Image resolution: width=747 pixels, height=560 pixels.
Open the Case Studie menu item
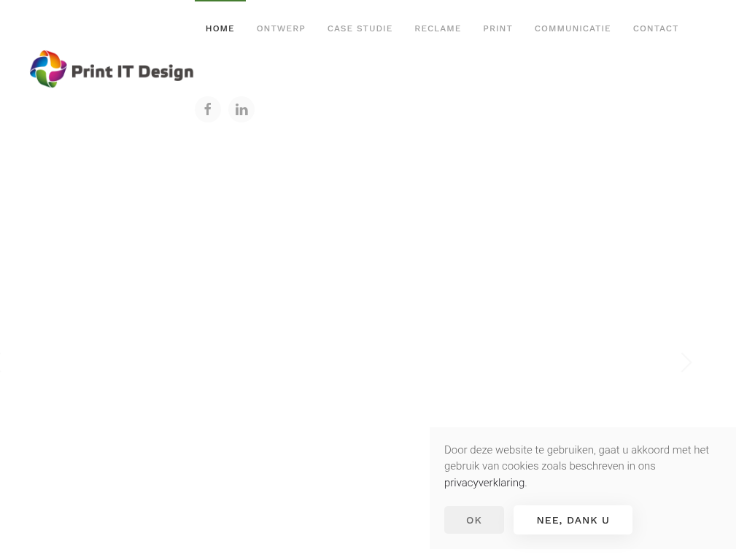tap(360, 28)
